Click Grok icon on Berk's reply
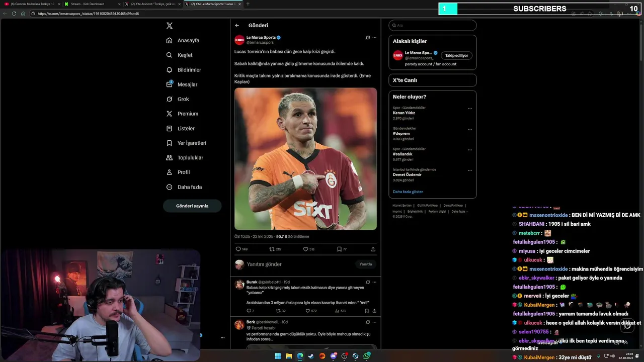The width and height of the screenshot is (644, 362). point(368,322)
